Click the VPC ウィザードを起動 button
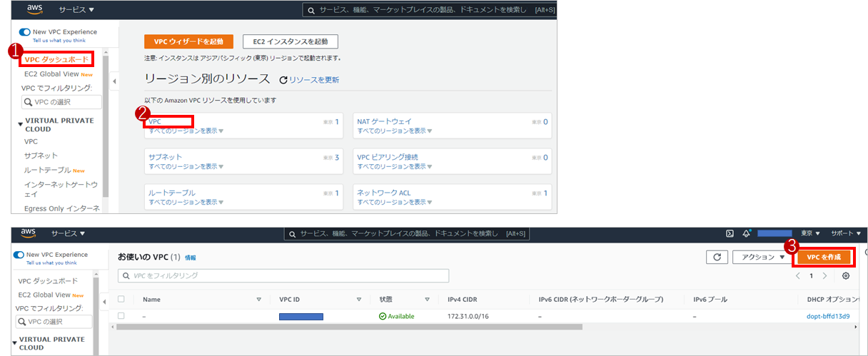 pyautogui.click(x=188, y=41)
